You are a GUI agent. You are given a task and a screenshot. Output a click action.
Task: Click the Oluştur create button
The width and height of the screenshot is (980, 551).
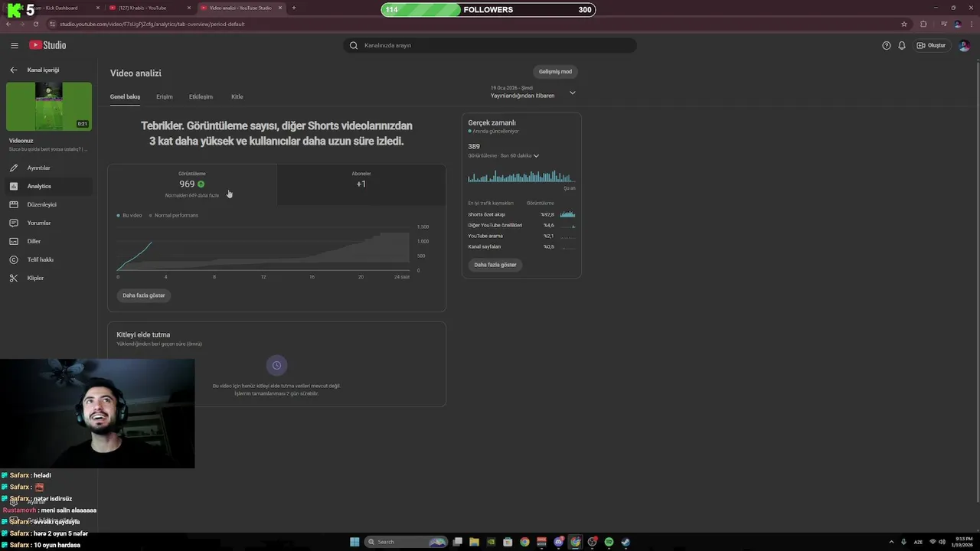931,45
